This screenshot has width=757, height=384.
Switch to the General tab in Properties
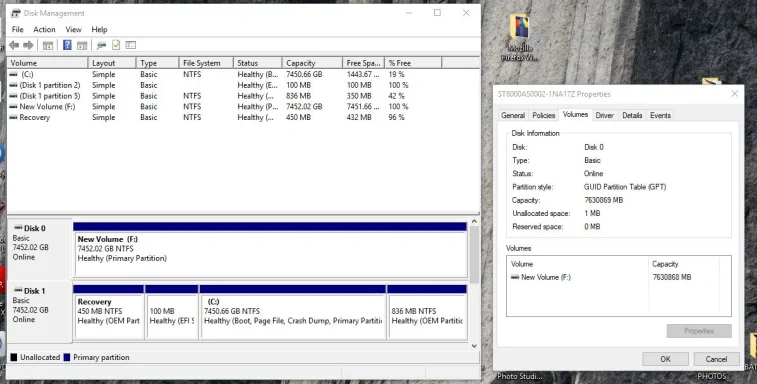(513, 115)
